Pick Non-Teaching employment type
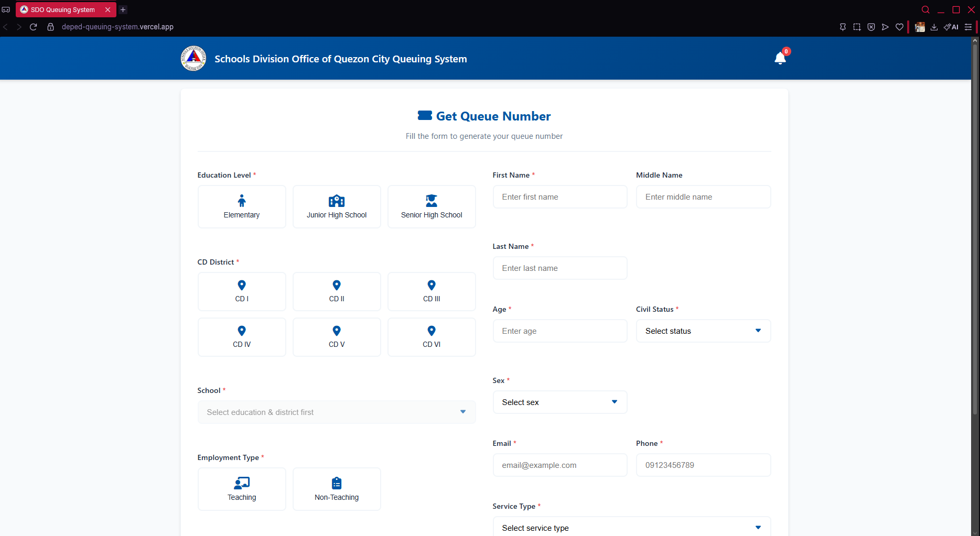 tap(337, 489)
